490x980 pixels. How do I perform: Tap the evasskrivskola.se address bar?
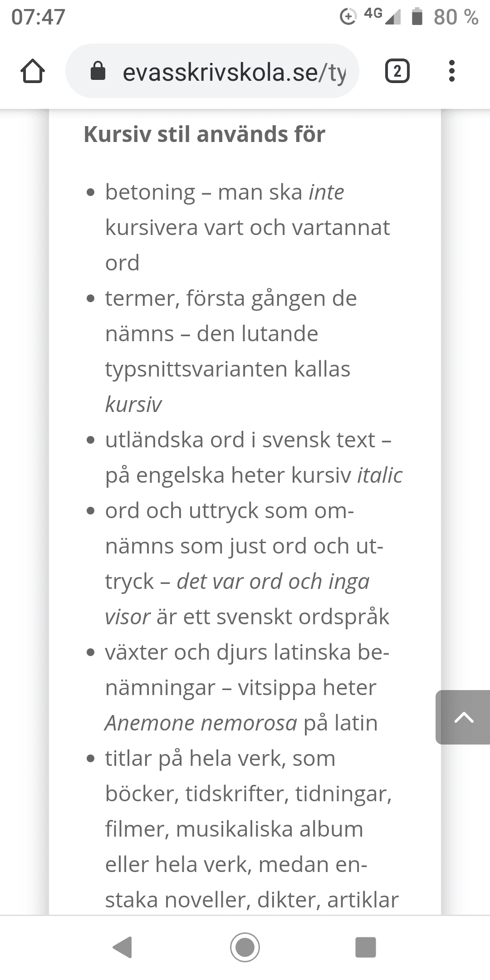(234, 72)
